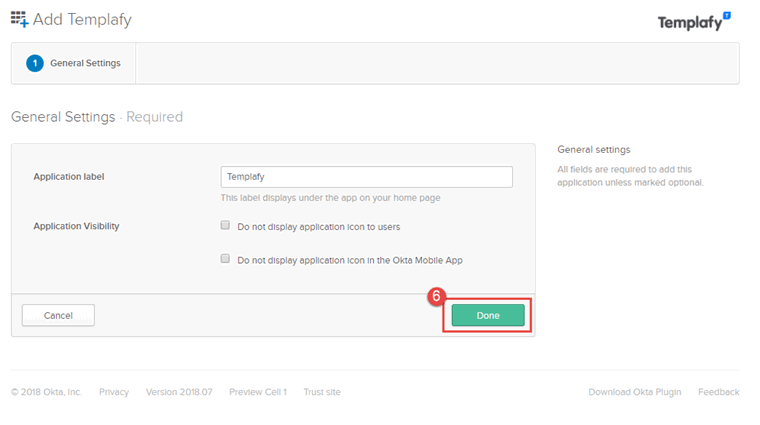Click the step 1 circle icon

(x=35, y=63)
